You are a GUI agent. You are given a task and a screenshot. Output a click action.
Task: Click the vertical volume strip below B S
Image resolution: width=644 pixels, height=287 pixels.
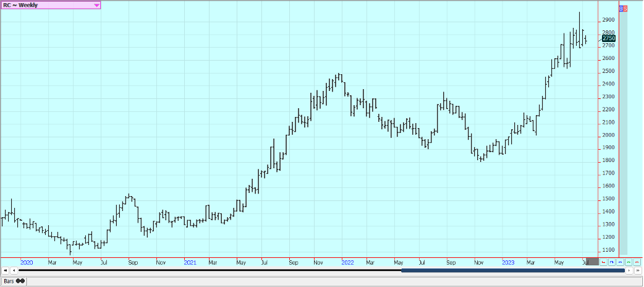(x=623, y=133)
